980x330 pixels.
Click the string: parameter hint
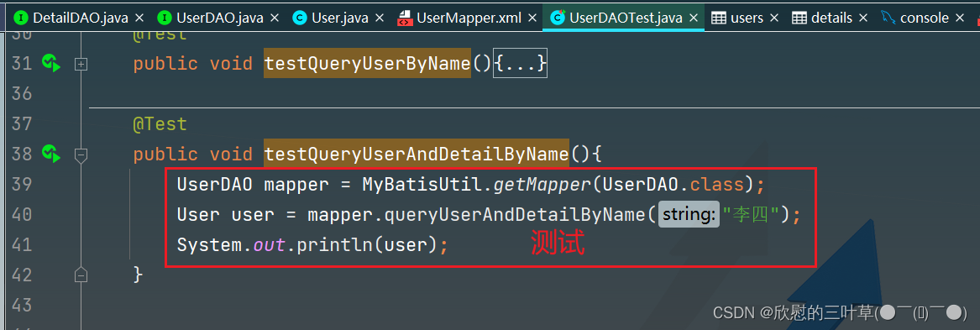point(689,214)
